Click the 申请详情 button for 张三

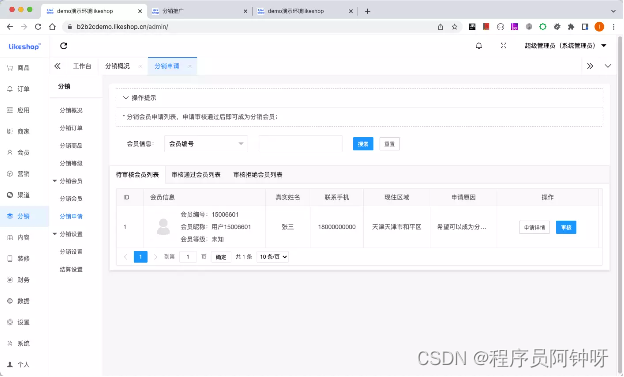tap(534, 228)
